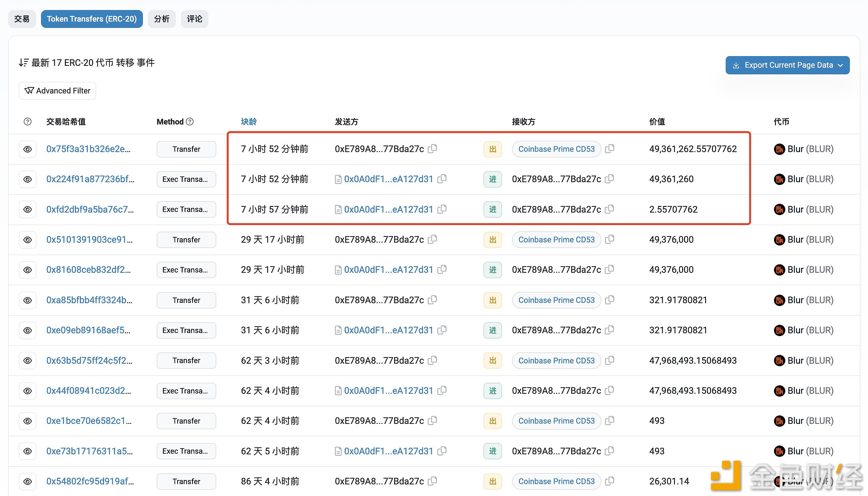Click the age text 7 小时 57 分钟前
This screenshot has width=868, height=496.
pos(275,209)
